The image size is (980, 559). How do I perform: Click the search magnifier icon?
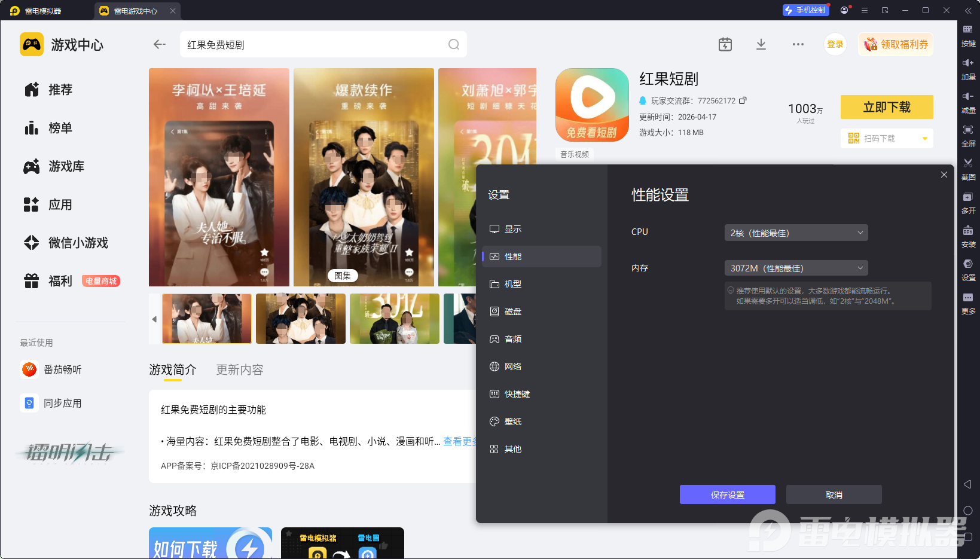(x=454, y=44)
